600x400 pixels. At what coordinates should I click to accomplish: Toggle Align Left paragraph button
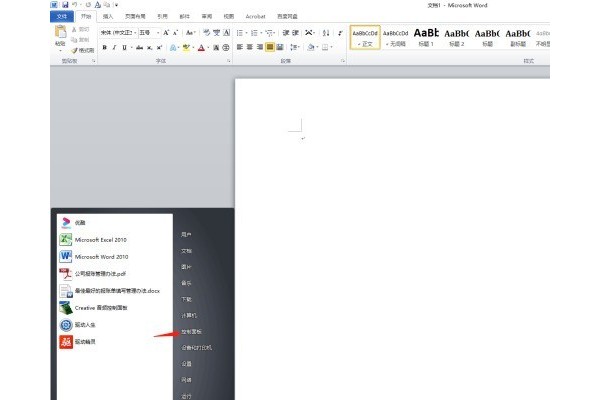pyautogui.click(x=240, y=47)
